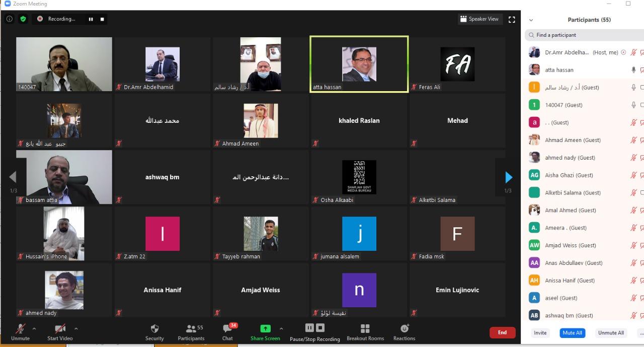The width and height of the screenshot is (644, 347).
Task: Open the Reactions emoji menu
Action: (x=404, y=329)
